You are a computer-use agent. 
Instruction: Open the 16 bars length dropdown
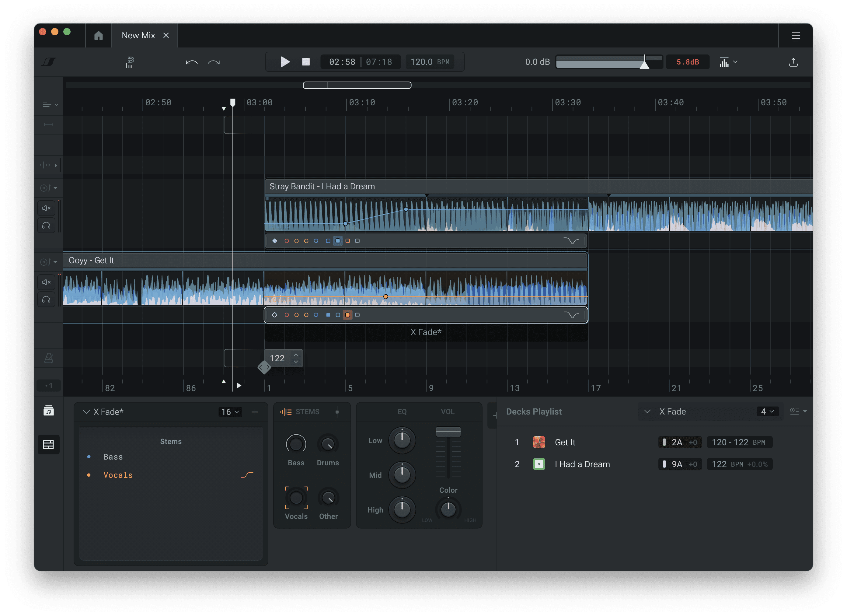[230, 412]
